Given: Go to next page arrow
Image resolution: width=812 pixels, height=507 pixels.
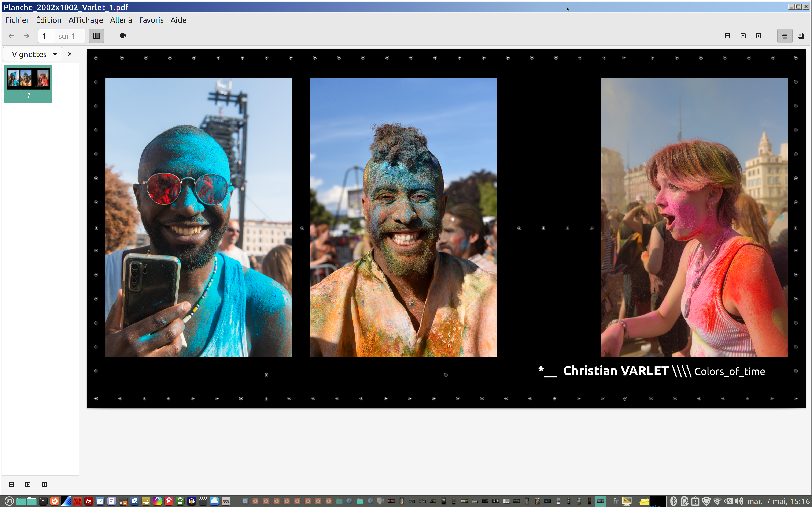Looking at the screenshot, I should click(26, 36).
